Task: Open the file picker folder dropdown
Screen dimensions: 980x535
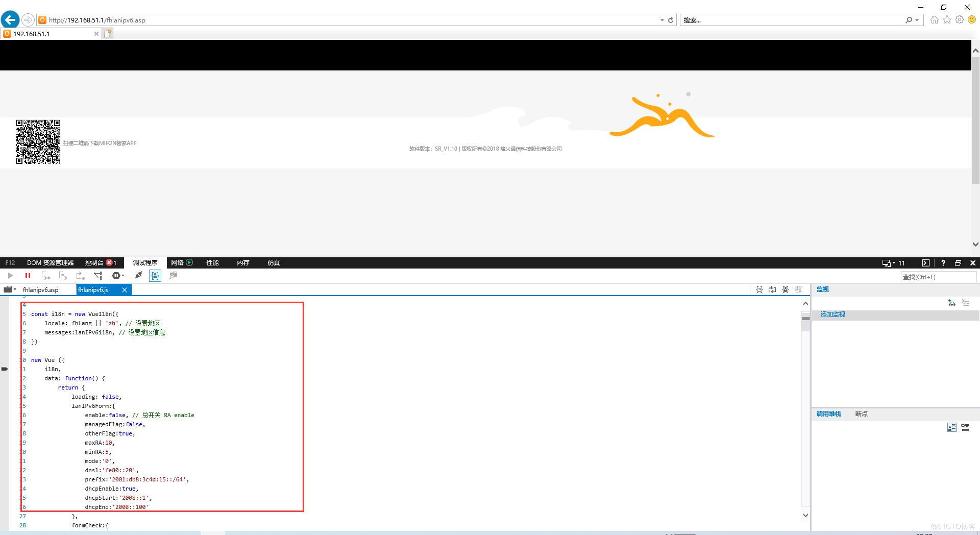Action: [x=10, y=289]
